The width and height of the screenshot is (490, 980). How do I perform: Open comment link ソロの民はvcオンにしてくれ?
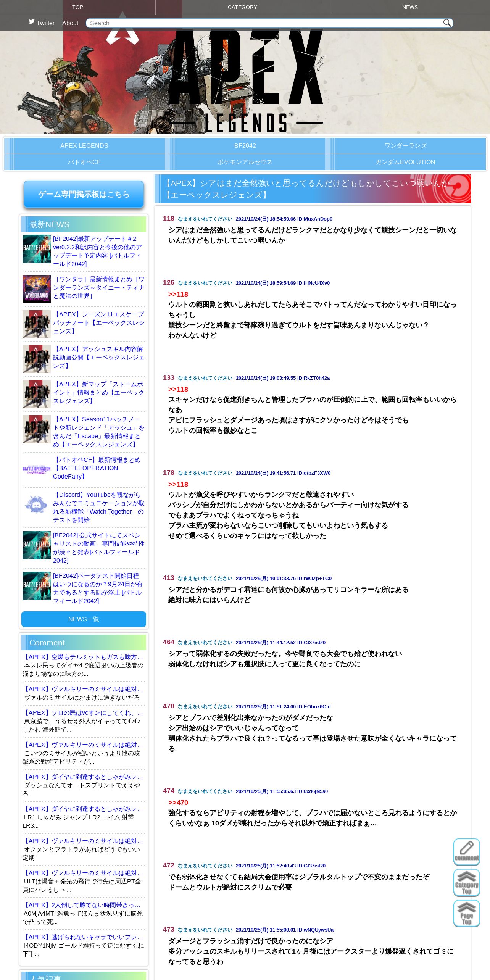[x=83, y=712]
